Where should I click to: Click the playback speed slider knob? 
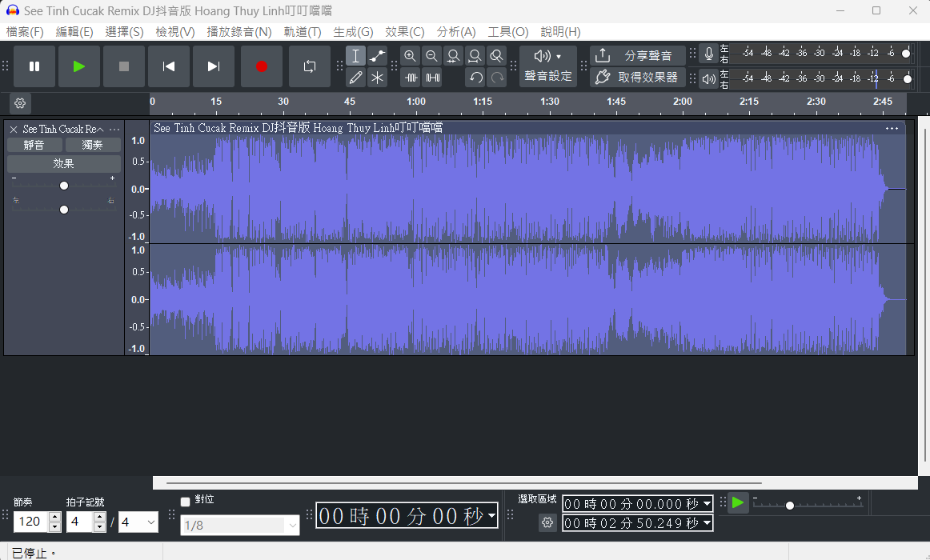click(789, 506)
